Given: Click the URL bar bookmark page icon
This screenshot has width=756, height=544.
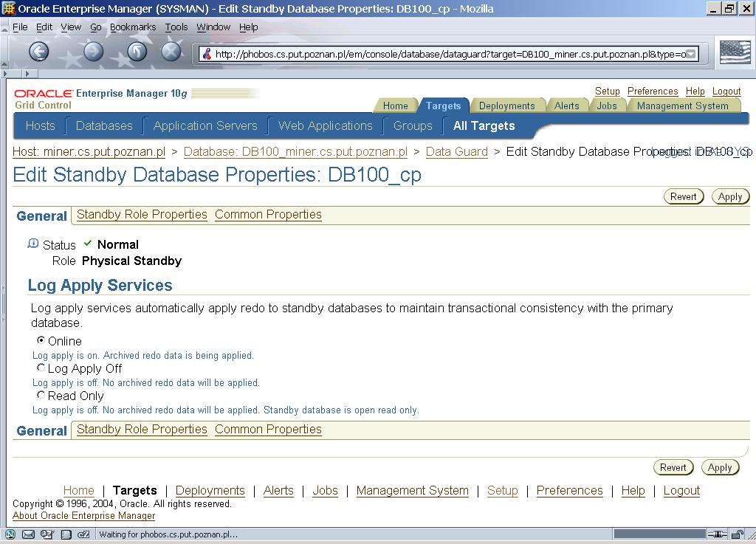Looking at the screenshot, I should click(x=207, y=54).
